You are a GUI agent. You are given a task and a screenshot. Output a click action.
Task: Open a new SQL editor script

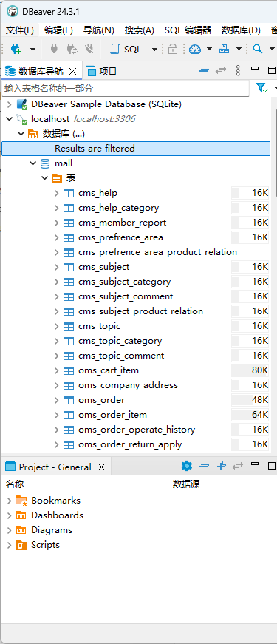pyautogui.click(x=126, y=50)
